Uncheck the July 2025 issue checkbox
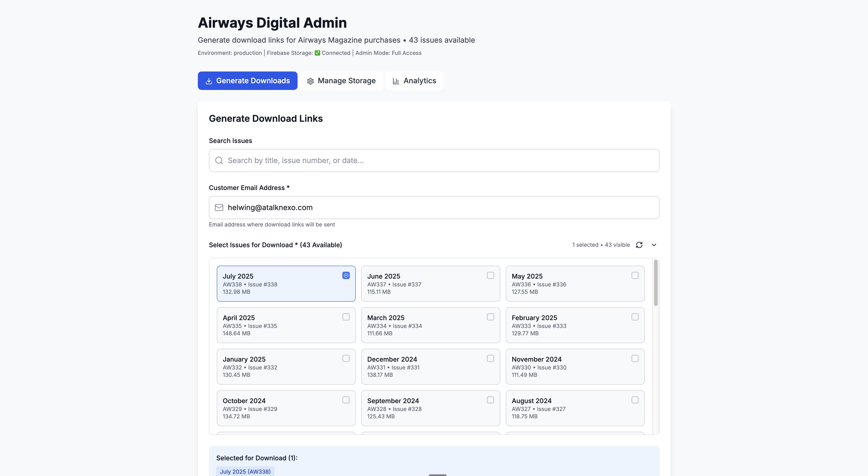868x476 pixels. tap(346, 275)
